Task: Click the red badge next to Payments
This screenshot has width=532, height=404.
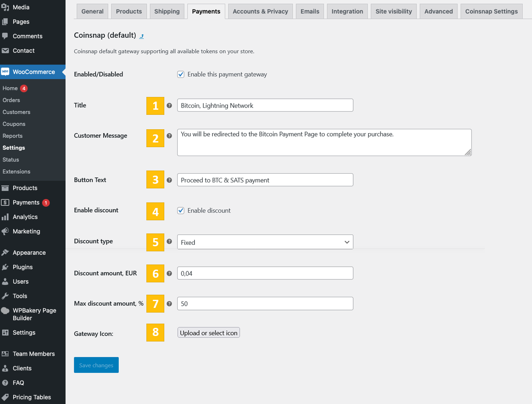Action: pos(46,203)
